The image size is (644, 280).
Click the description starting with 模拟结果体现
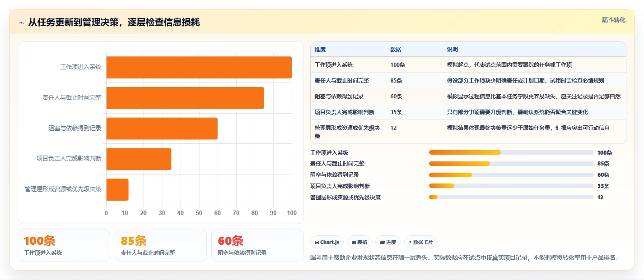coord(528,128)
